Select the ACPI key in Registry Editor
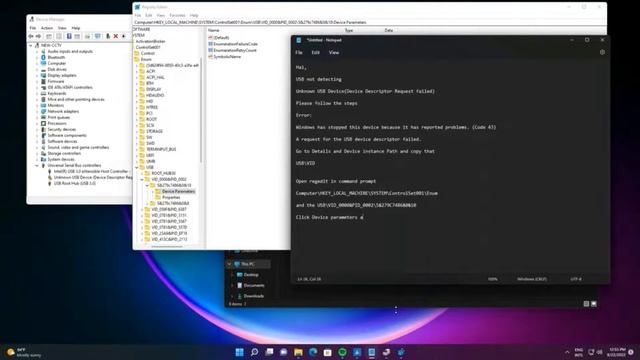The height and width of the screenshot is (360, 640). [151, 71]
